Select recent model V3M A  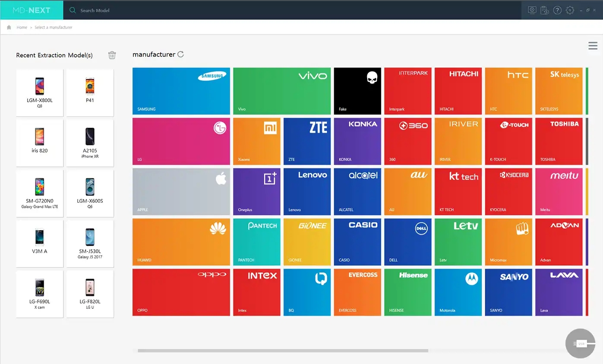coord(40,244)
